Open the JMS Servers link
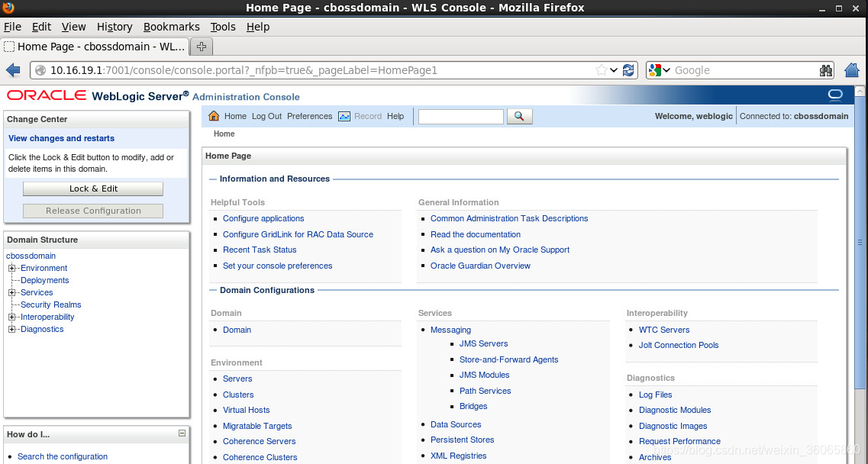Screen dimensions: 868x464 [483, 344]
